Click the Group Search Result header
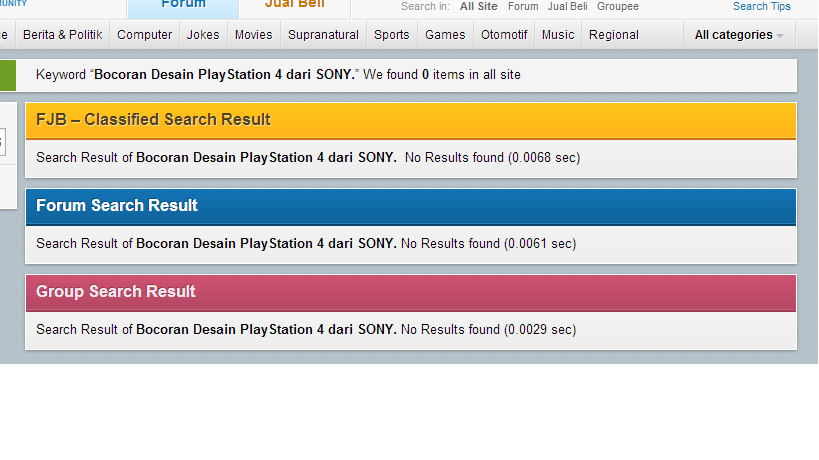Image resolution: width=819 pixels, height=460 pixels. [x=411, y=293]
